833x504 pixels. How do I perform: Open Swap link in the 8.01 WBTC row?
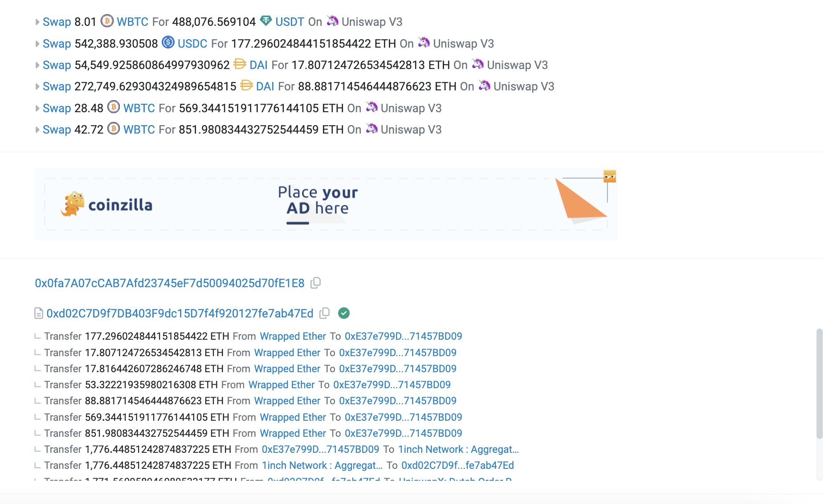[x=57, y=22]
